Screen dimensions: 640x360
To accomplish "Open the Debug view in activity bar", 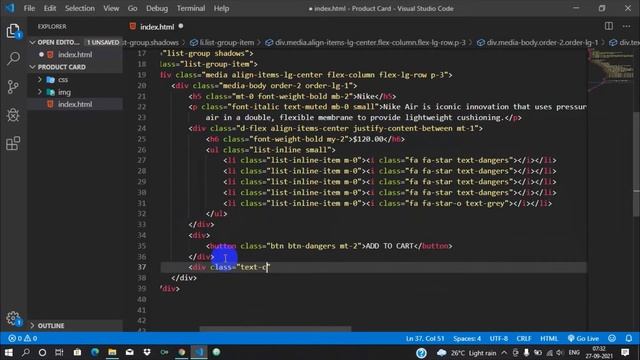I will (13, 115).
